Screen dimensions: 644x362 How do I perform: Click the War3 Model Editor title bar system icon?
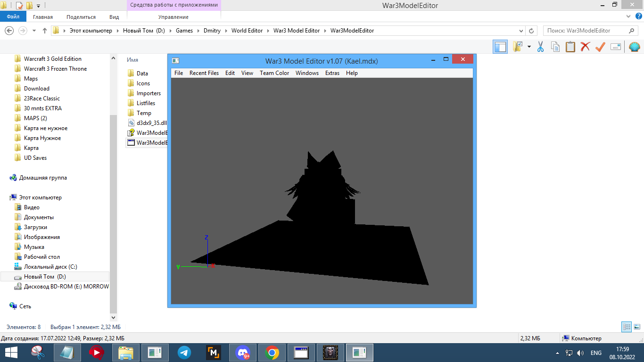coord(175,60)
